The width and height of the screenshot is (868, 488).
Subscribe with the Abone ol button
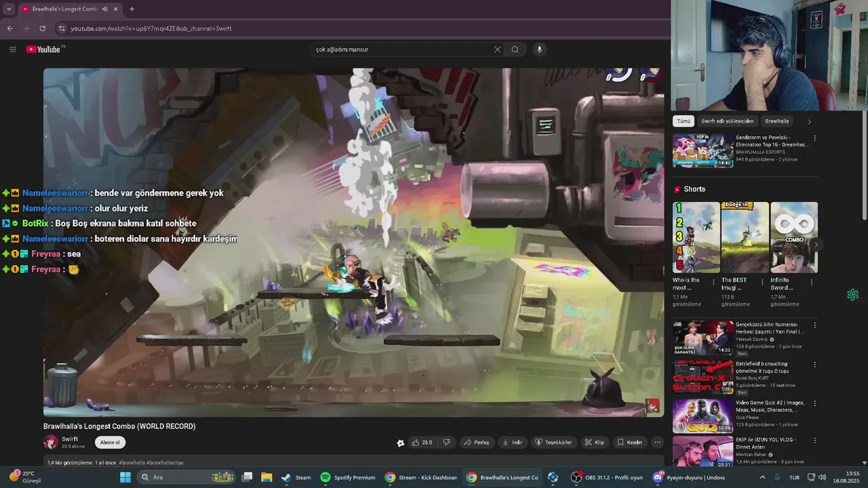click(x=110, y=443)
